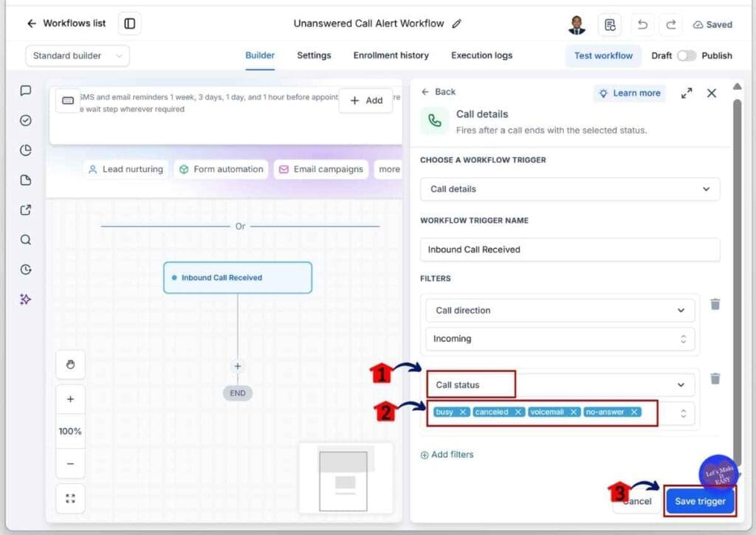Select Inbound Call Received trigger node

238,277
